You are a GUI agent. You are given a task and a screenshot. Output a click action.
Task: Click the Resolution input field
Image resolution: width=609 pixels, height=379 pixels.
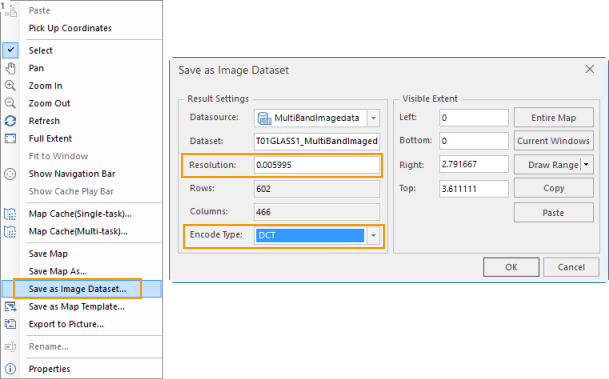pos(317,165)
